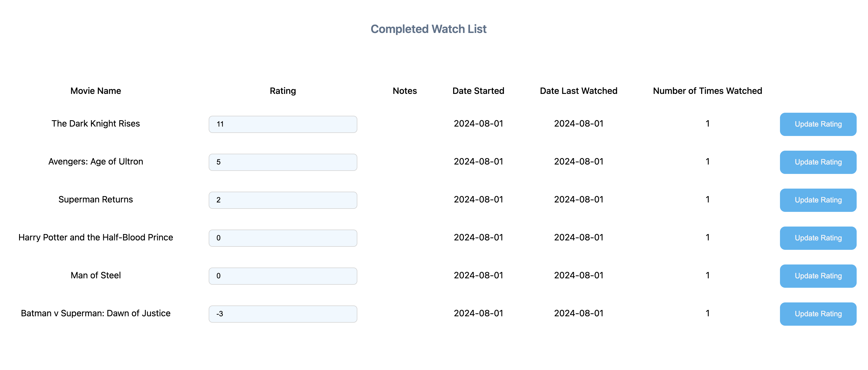Click rating input showing 5 for Avengers

[282, 162]
